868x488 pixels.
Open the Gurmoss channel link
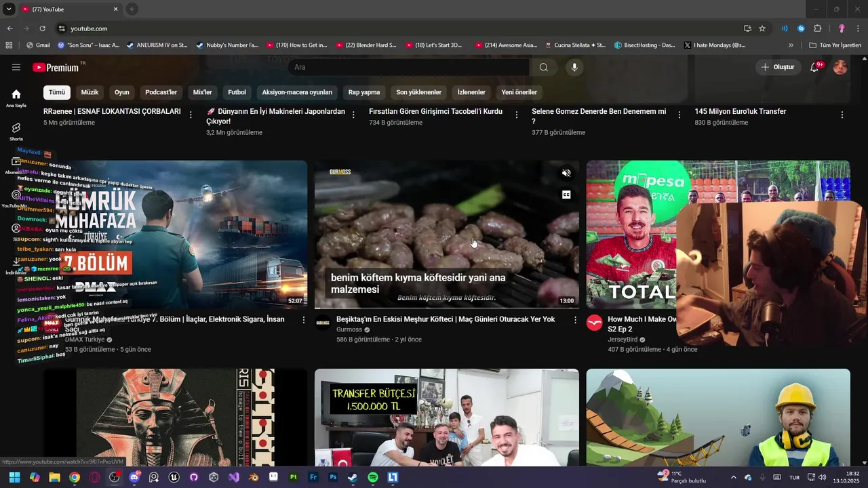[349, 330]
